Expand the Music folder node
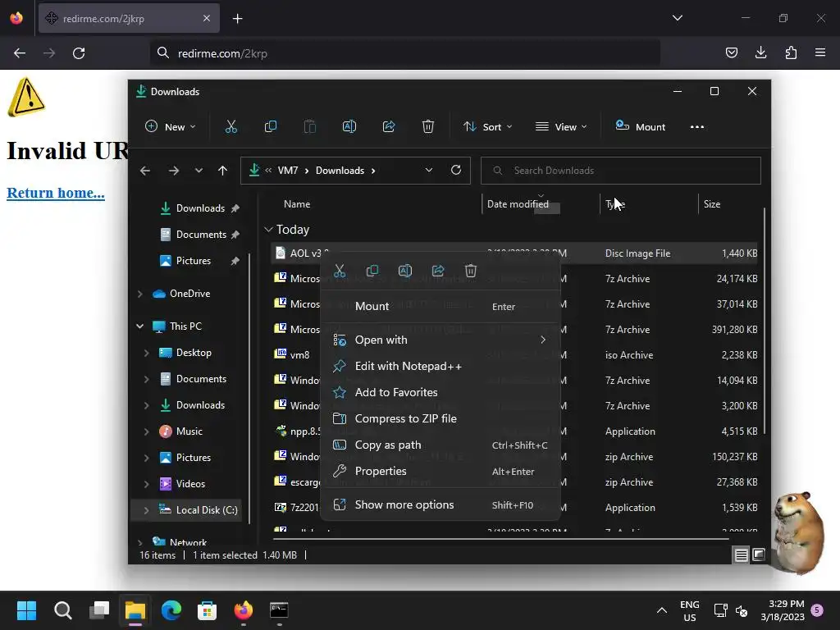This screenshot has width=840, height=630. pyautogui.click(x=146, y=431)
